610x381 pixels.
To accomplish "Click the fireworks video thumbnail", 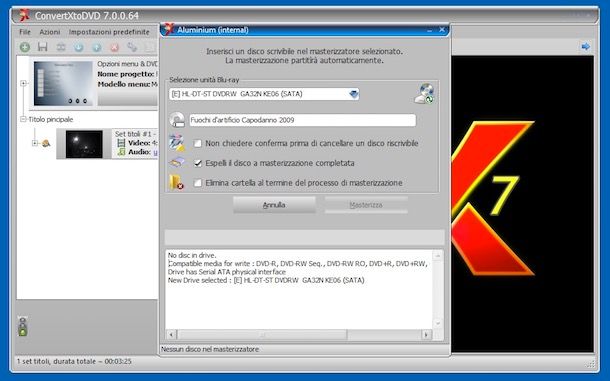I will click(x=84, y=144).
